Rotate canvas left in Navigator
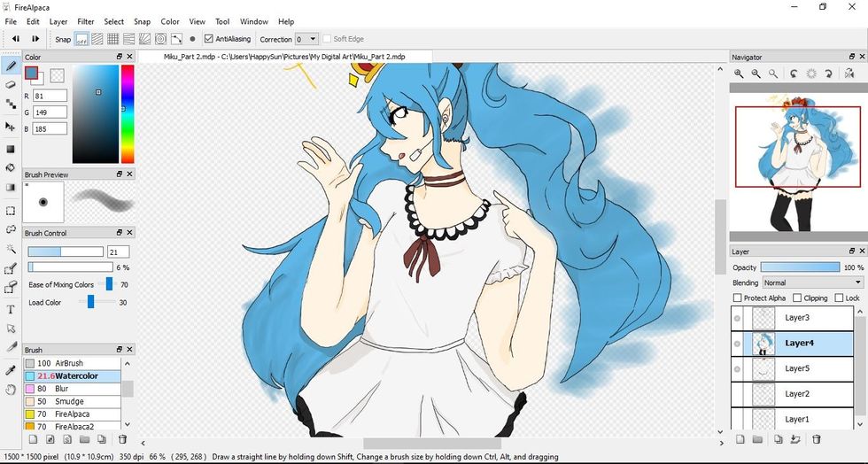This screenshot has height=464, width=868. coord(794,73)
